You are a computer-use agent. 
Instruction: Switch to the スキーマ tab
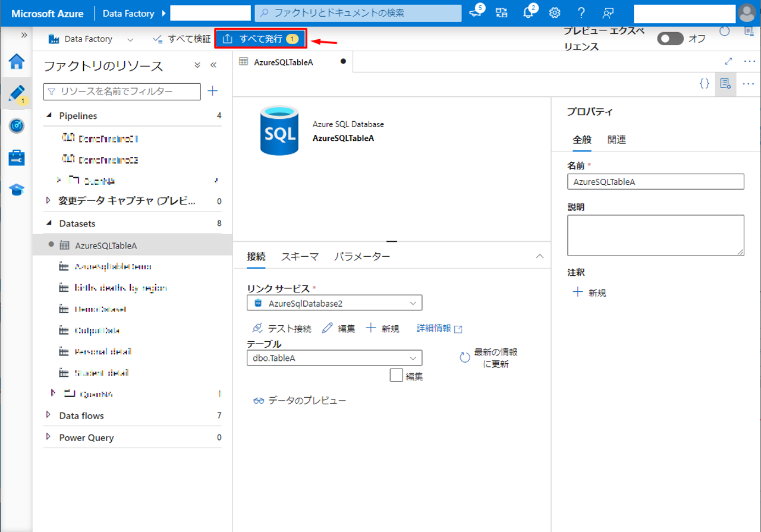tap(300, 256)
